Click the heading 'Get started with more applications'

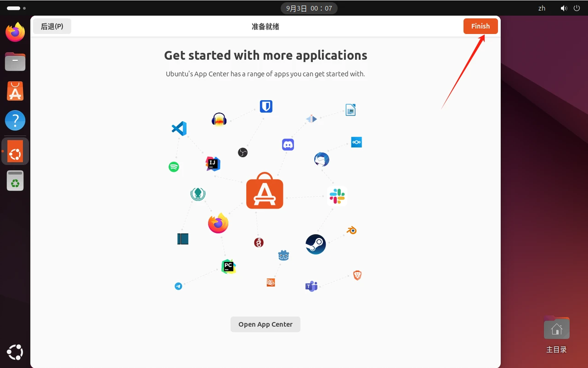(x=265, y=55)
